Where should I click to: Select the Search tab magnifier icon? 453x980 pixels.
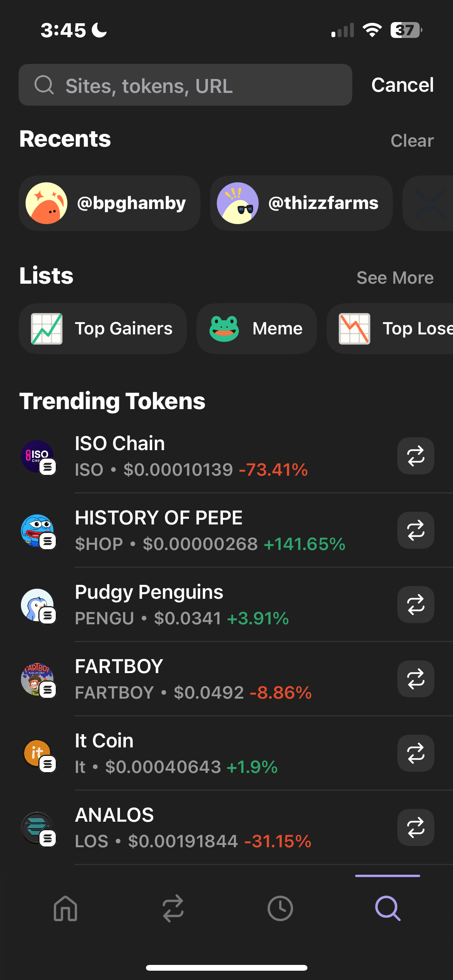tap(388, 908)
